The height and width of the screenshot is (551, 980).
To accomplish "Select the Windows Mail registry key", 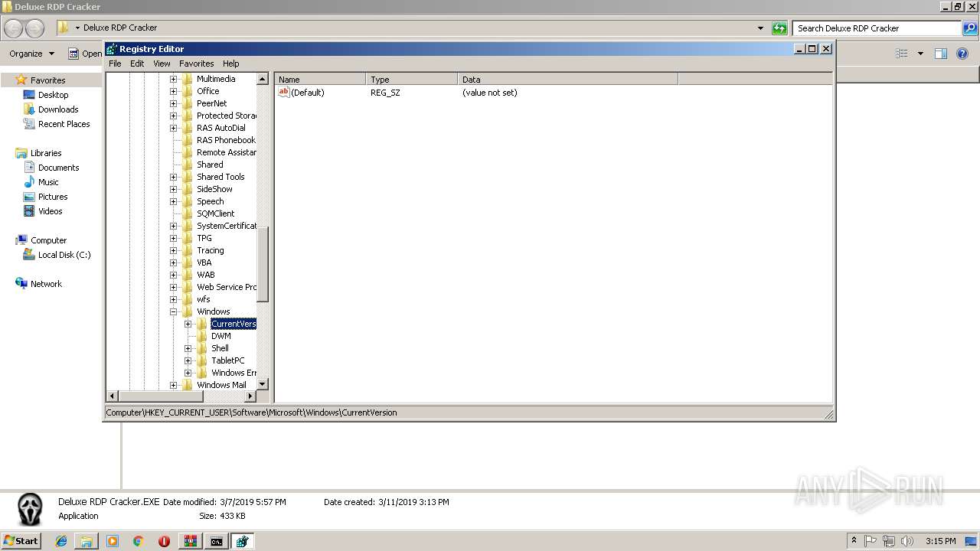I will coord(221,385).
